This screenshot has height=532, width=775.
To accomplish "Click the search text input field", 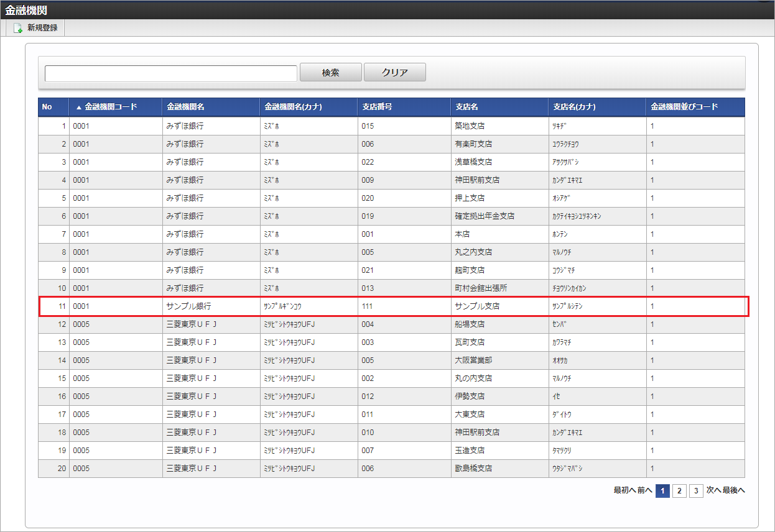I will point(170,73).
